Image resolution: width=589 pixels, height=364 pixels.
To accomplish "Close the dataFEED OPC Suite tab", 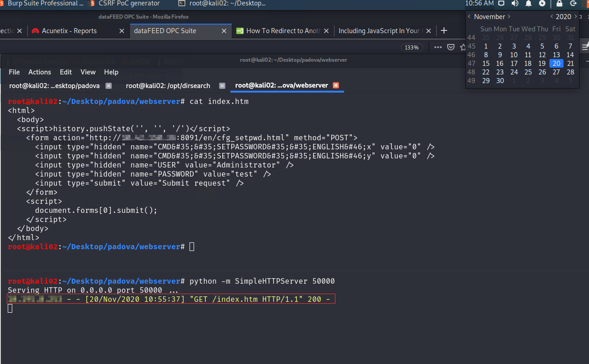I will click(224, 31).
